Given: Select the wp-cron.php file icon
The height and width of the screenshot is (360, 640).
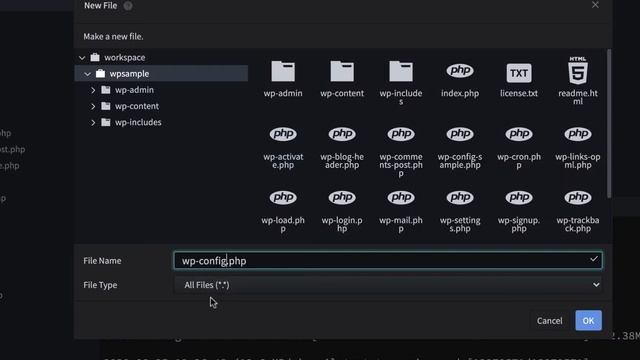Looking at the screenshot, I should point(519,134).
